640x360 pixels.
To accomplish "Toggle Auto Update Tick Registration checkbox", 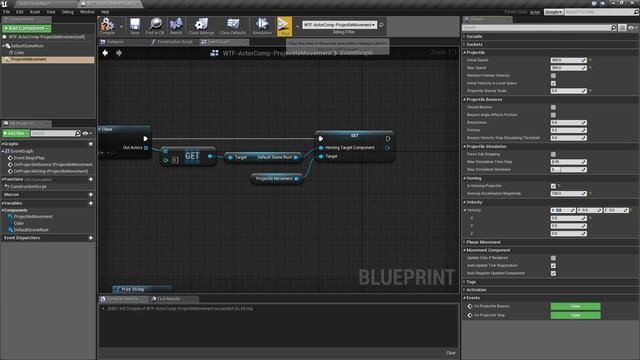I will tap(553, 266).
